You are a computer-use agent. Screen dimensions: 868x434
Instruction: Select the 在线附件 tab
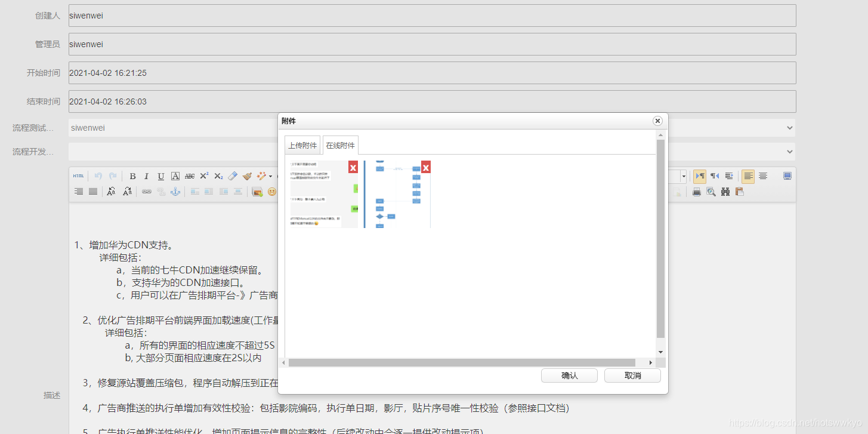(341, 144)
